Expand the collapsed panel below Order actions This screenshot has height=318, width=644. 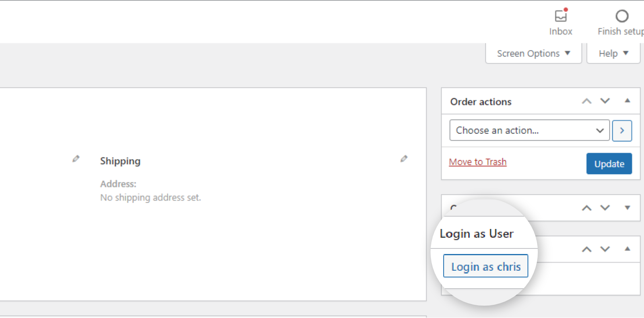627,207
